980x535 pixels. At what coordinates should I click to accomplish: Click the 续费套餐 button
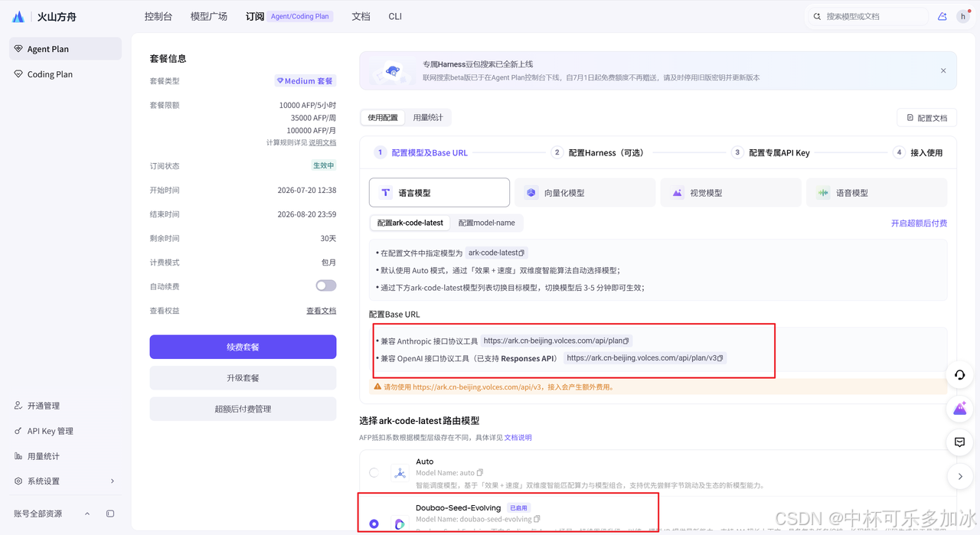(243, 347)
